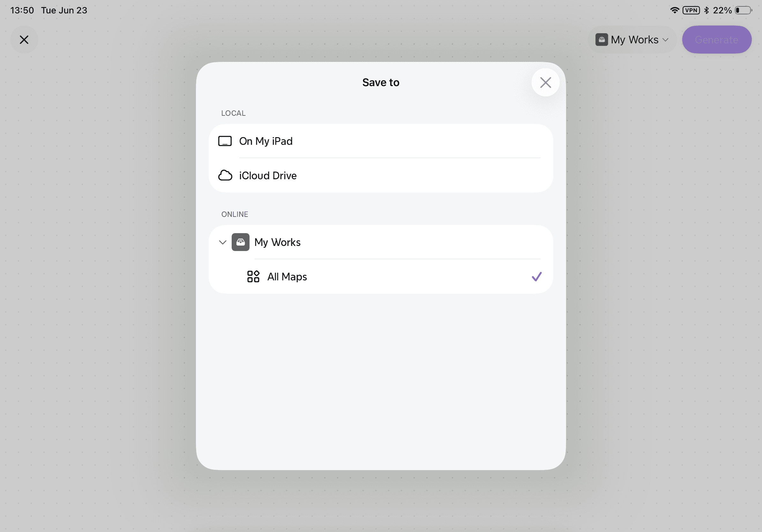Viewport: 762px width, 532px height.
Task: Choose iCloud Drive as save location
Action: coord(381,175)
